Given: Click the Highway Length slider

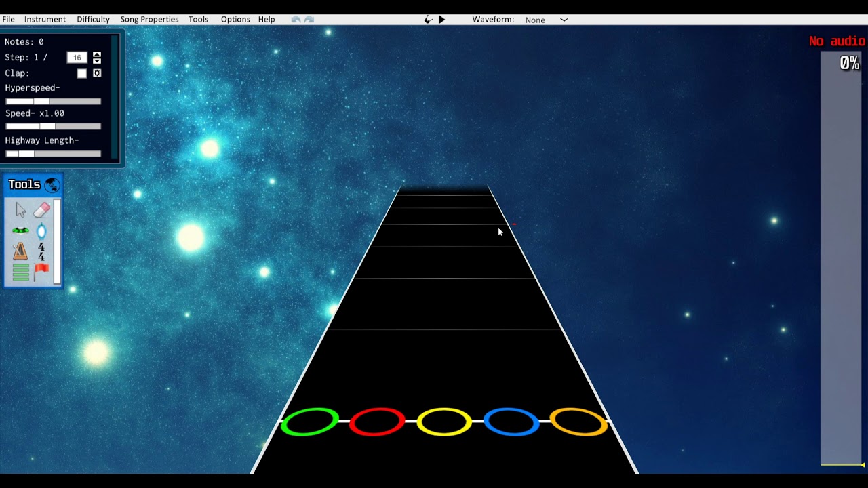Looking at the screenshot, I should [x=53, y=154].
